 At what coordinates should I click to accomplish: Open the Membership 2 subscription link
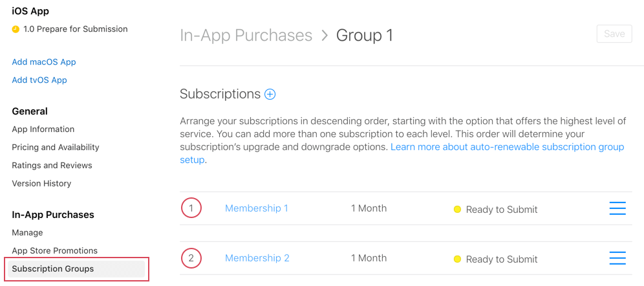[x=257, y=258]
